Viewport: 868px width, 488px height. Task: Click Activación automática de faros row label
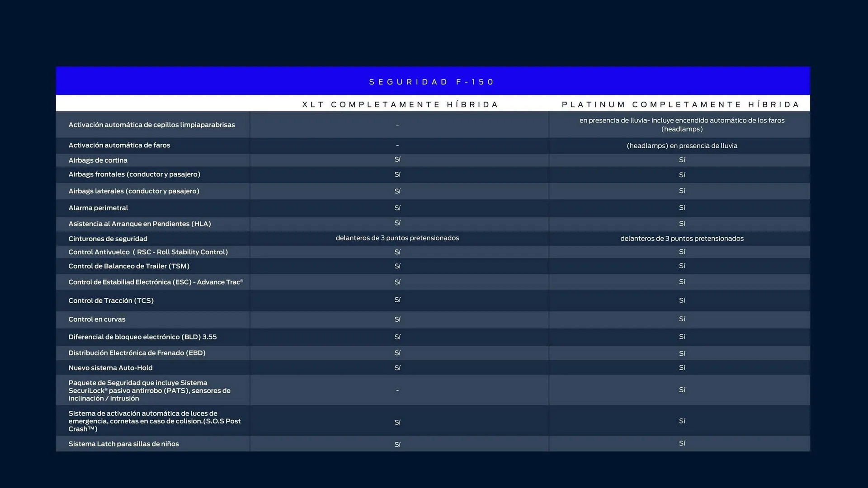[119, 145]
